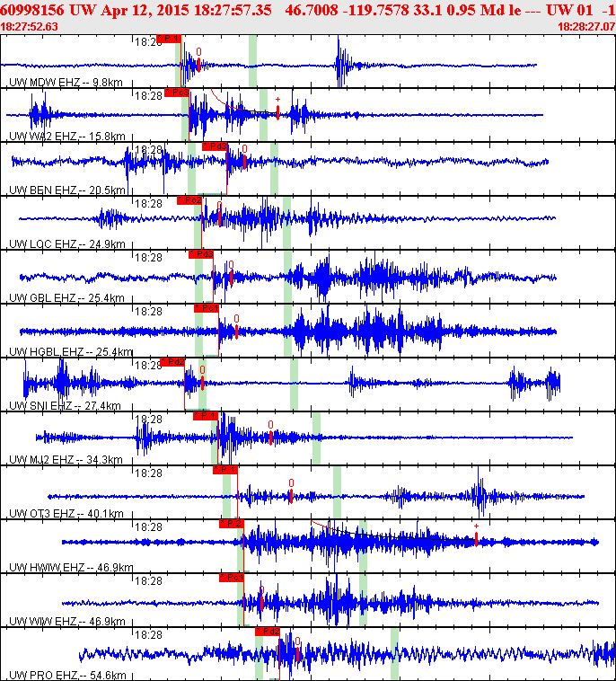Viewport: 616px width, 681px height.
Task: Select station label UW PRO EHZ -- 54.6km
Action: point(67,675)
